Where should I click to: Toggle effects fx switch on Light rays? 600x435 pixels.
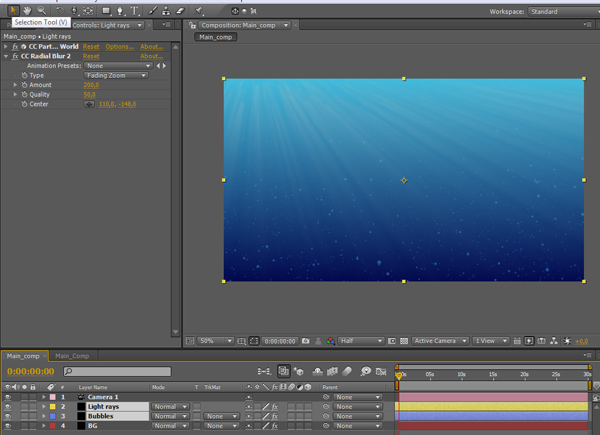point(275,406)
